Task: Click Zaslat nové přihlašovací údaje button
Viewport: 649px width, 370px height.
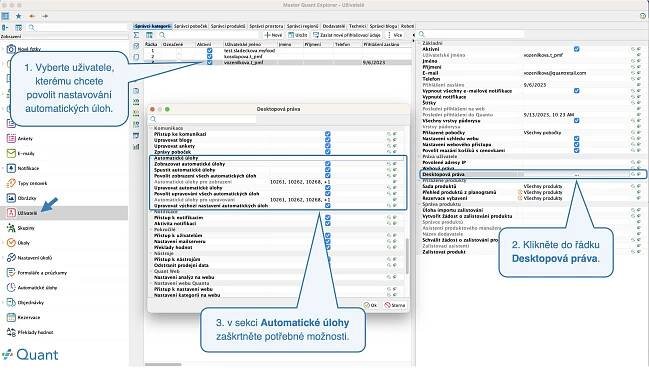Action: pos(347,35)
